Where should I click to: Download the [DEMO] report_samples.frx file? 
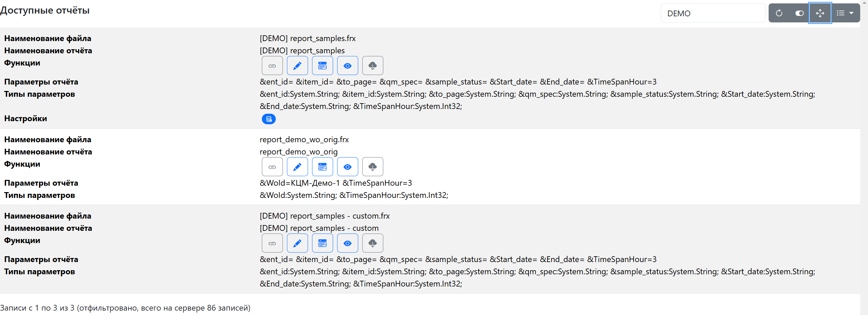(372, 66)
